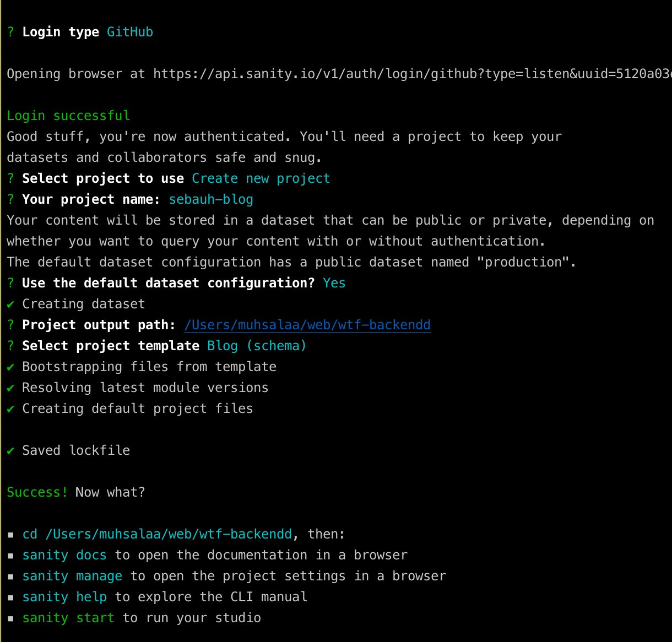Screen dimensions: 672x642
Task: Click the GitHub login type answer
Action: click(x=130, y=32)
